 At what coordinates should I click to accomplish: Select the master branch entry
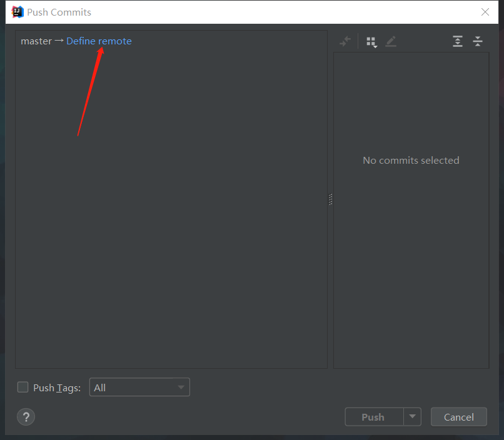36,41
